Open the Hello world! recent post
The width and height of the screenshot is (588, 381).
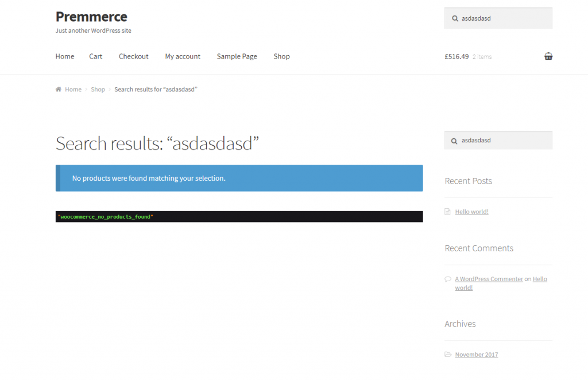(x=471, y=211)
